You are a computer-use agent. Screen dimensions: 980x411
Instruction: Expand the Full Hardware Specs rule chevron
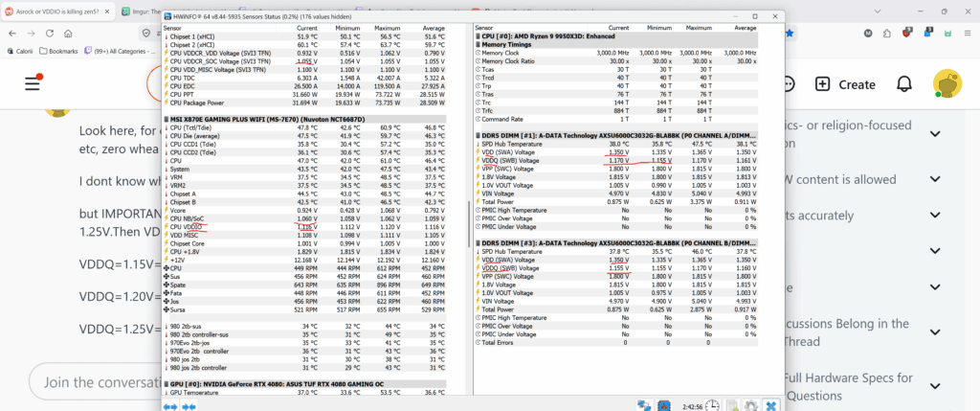[x=935, y=386]
